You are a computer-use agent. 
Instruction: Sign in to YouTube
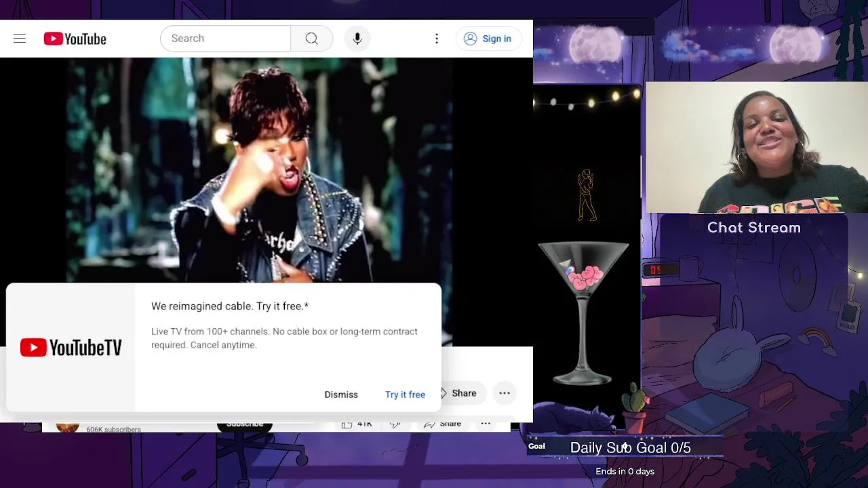tap(488, 39)
